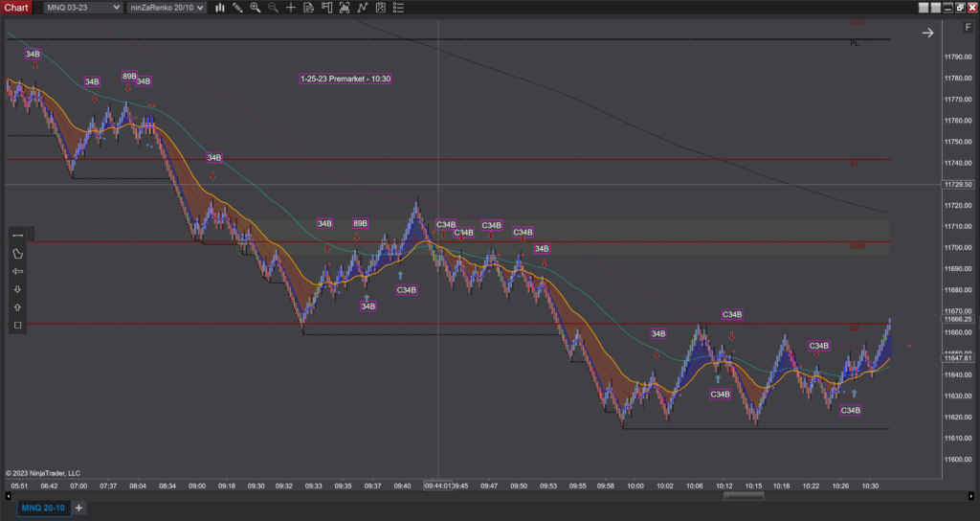
Task: Click the 11740.00 price axis label
Action: tap(958, 163)
